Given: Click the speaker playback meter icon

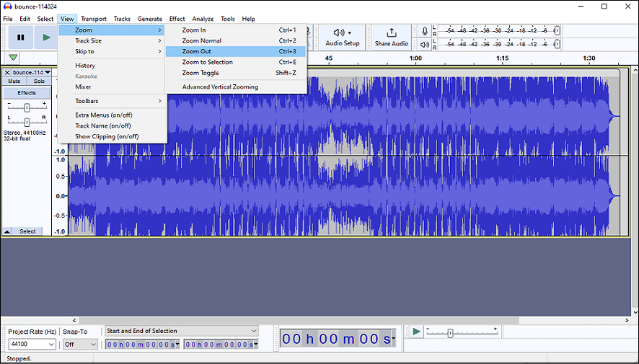Looking at the screenshot, I should coord(425,45).
